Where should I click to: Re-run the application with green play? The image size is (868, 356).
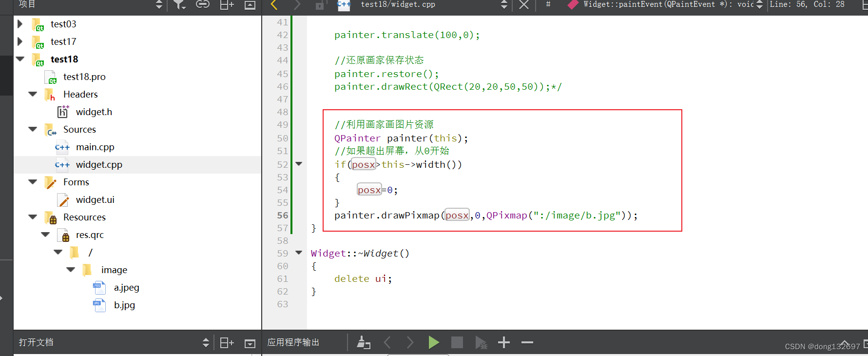pyautogui.click(x=433, y=342)
